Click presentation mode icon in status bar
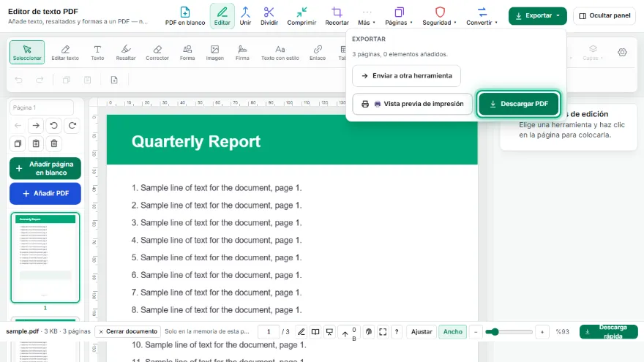 (x=329, y=331)
